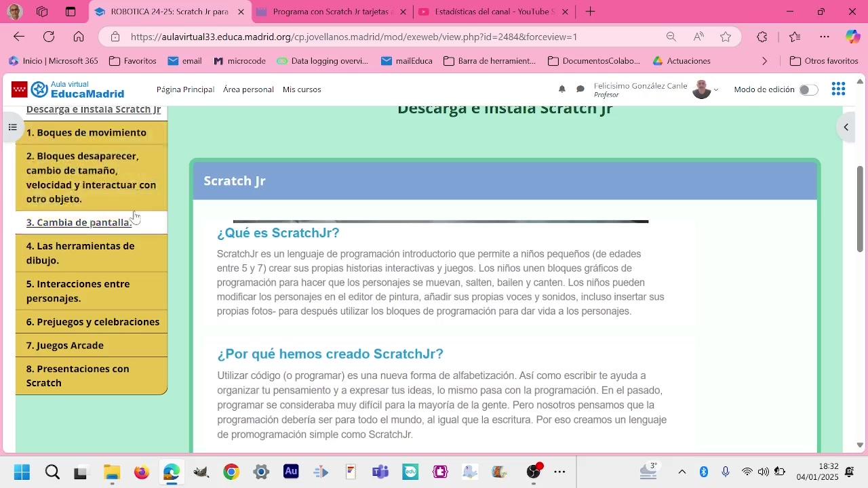
Task: Open OBS Studio from the taskbar
Action: (534, 472)
